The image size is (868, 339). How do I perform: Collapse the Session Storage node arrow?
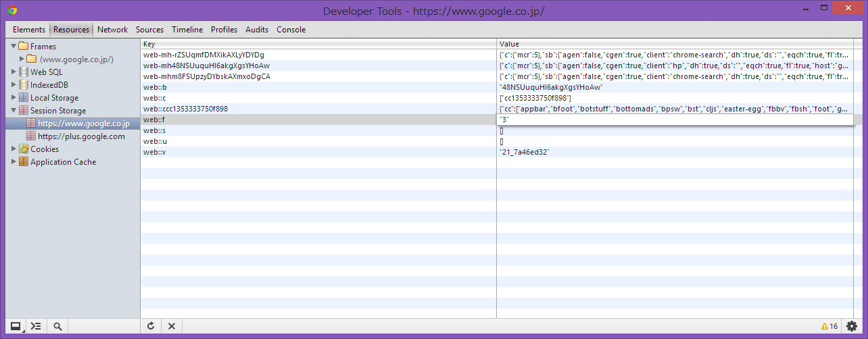tap(14, 111)
